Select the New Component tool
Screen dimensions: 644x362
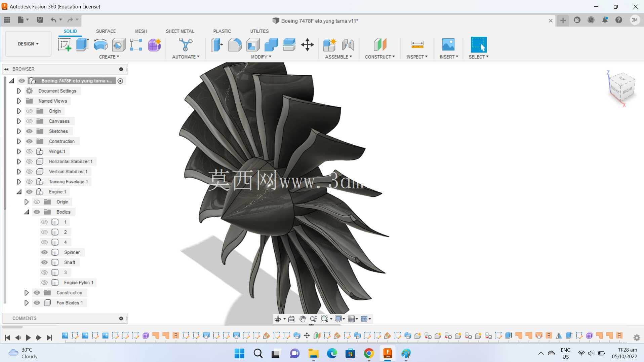pyautogui.click(x=330, y=44)
